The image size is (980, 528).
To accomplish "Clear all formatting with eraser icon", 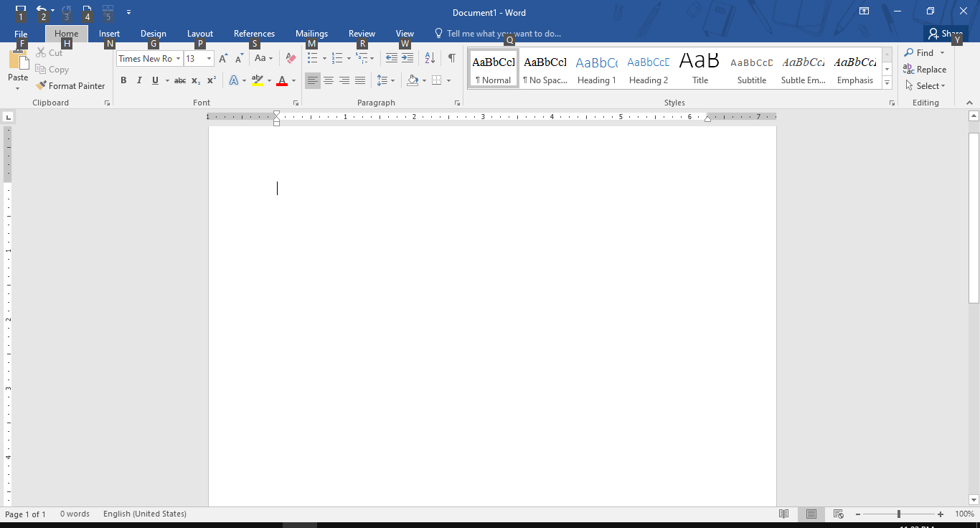I will (291, 58).
